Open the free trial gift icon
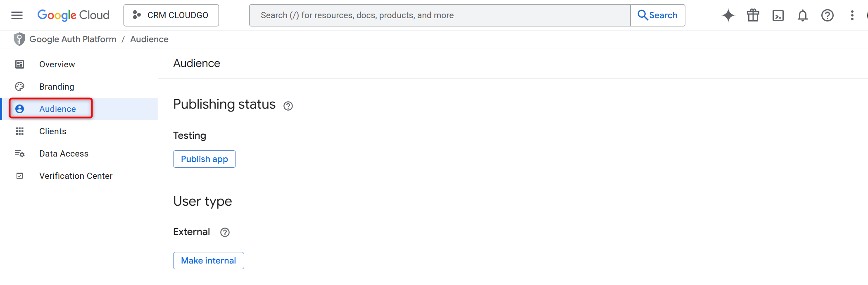This screenshot has width=868, height=285. (x=753, y=15)
